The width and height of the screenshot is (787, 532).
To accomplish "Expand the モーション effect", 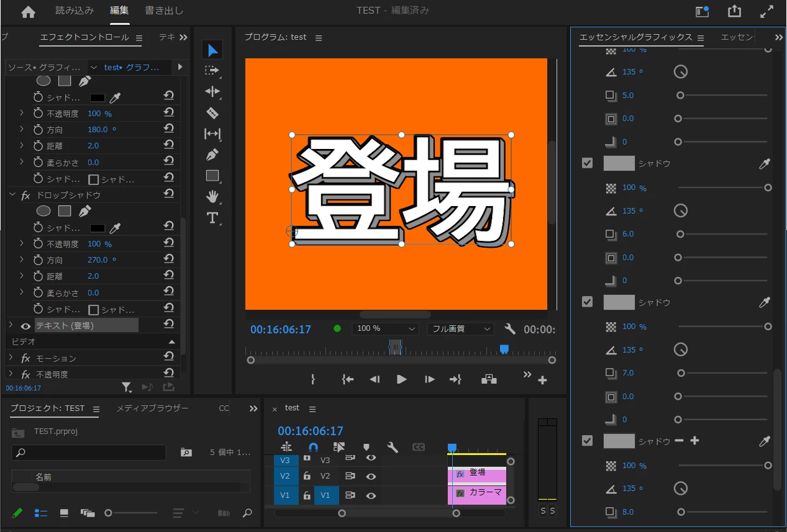I will tap(11, 358).
